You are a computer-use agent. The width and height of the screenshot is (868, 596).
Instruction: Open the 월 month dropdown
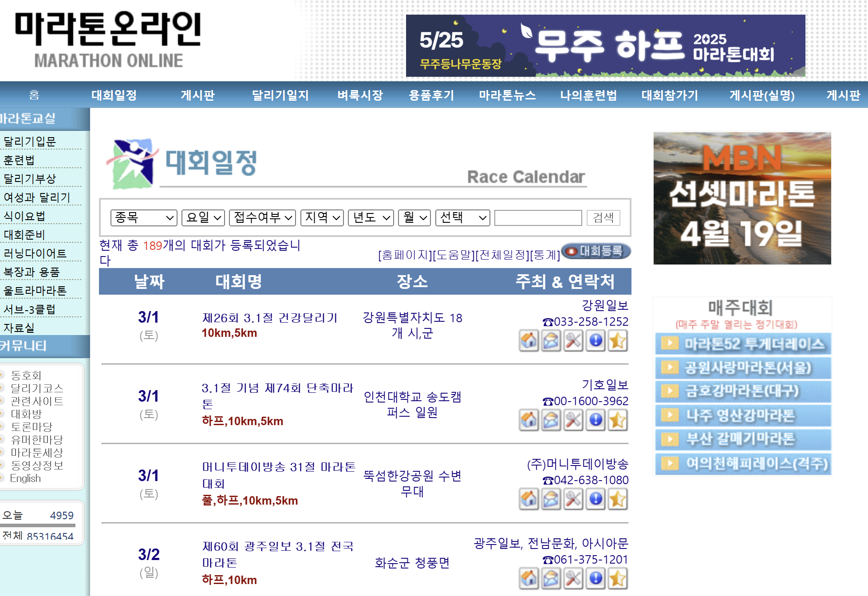(414, 217)
